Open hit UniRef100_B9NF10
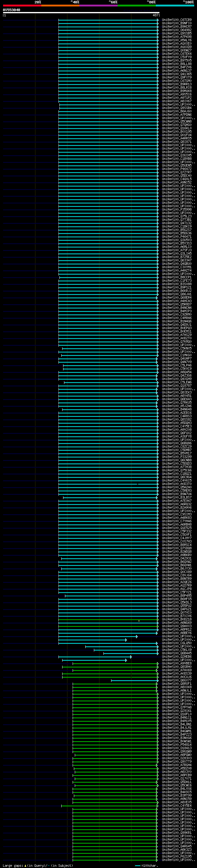 (x=177, y=23)
